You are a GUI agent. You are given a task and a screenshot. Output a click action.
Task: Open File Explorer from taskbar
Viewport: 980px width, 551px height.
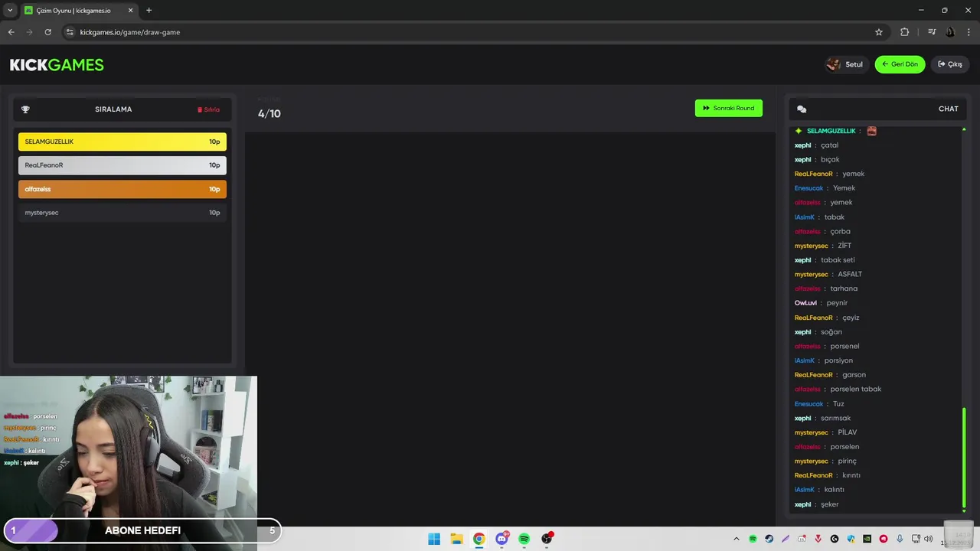pyautogui.click(x=456, y=539)
